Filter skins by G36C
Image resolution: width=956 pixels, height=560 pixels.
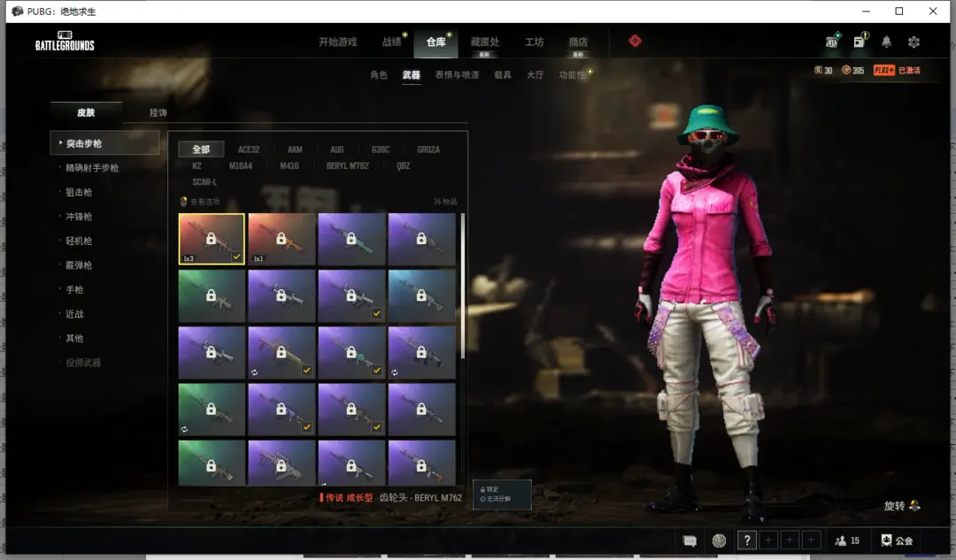[x=381, y=150]
